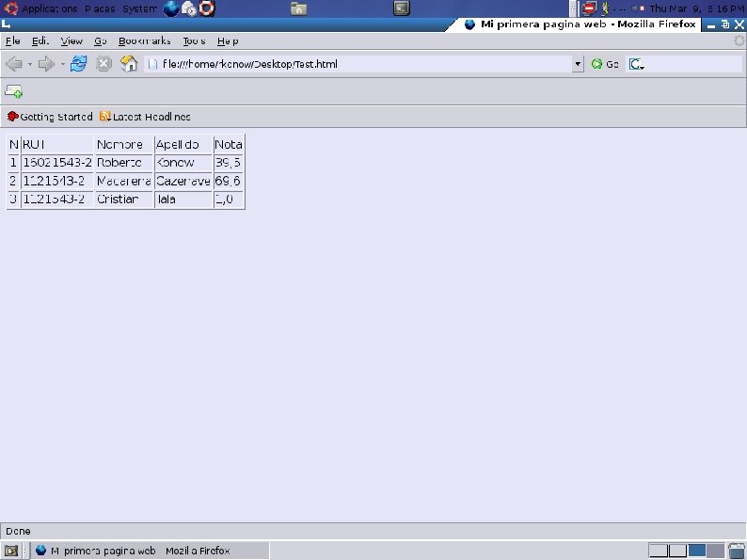Click the new tab icon below toolbar
The width and height of the screenshot is (747, 560).
pyautogui.click(x=14, y=91)
